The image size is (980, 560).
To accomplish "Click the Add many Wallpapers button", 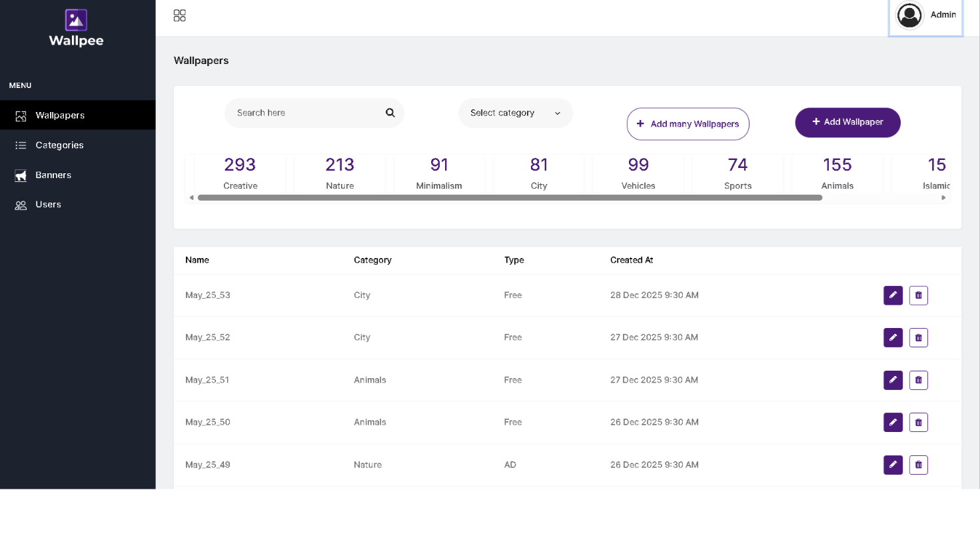I will coord(688,124).
